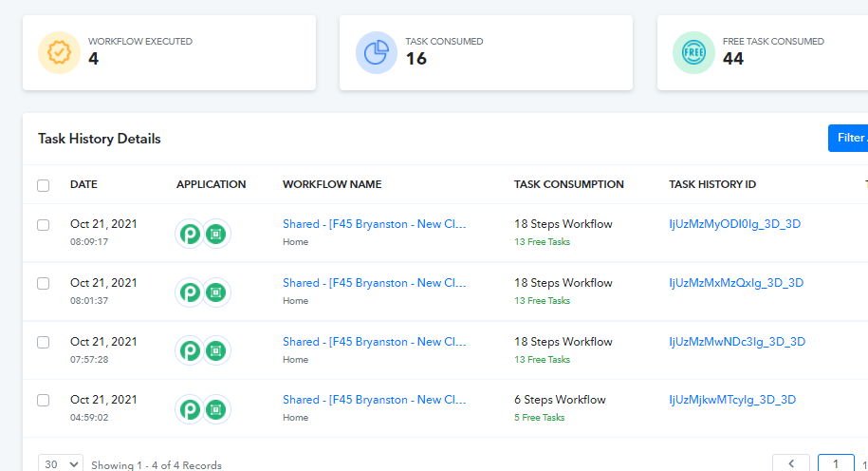Click 18 Steps Workflow in the 08:09:17 row
Image resolution: width=868 pixels, height=471 pixels.
[x=563, y=224]
